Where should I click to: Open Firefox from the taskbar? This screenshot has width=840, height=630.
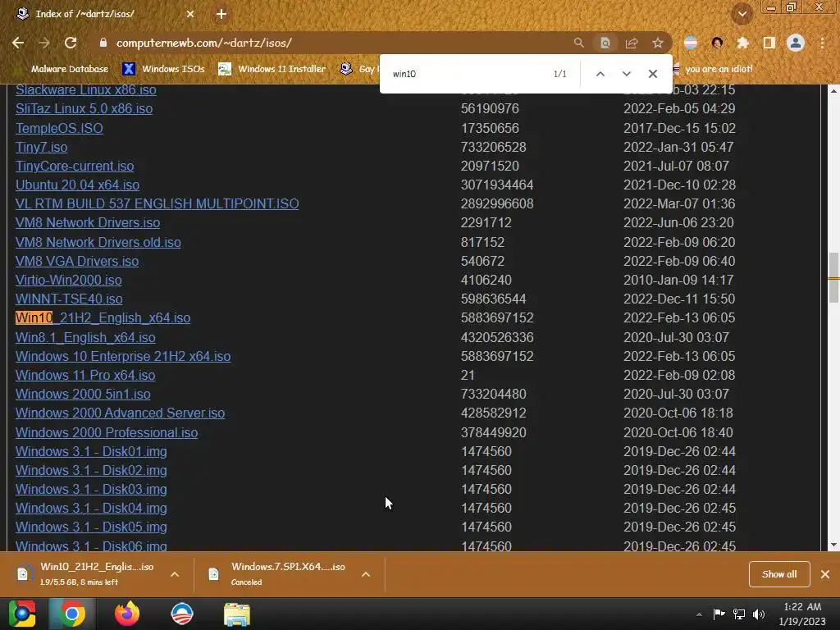click(x=127, y=614)
